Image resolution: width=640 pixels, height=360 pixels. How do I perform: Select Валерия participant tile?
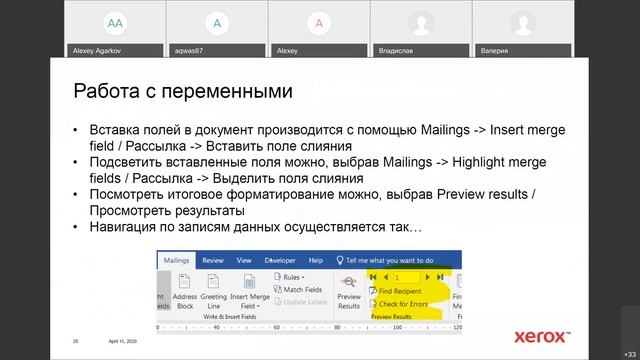(523, 29)
